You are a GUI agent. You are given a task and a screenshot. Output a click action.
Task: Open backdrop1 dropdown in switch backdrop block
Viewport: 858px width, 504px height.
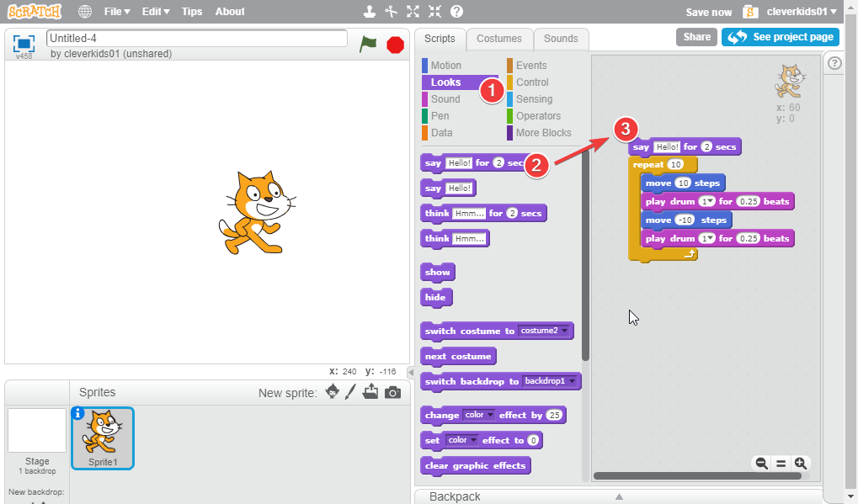point(550,381)
